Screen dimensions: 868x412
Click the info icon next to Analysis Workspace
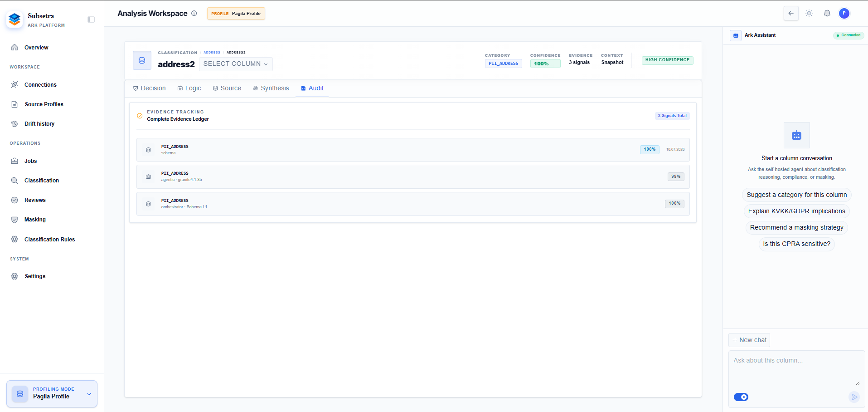coord(194,13)
